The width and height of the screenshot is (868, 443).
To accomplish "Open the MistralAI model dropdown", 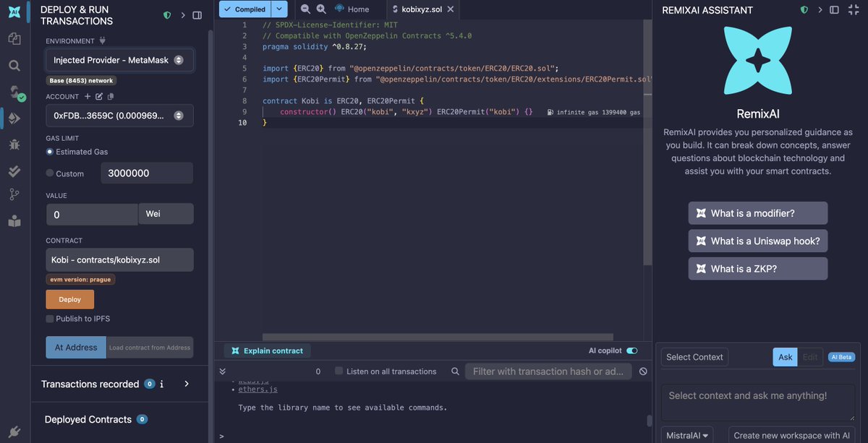I will (x=686, y=435).
